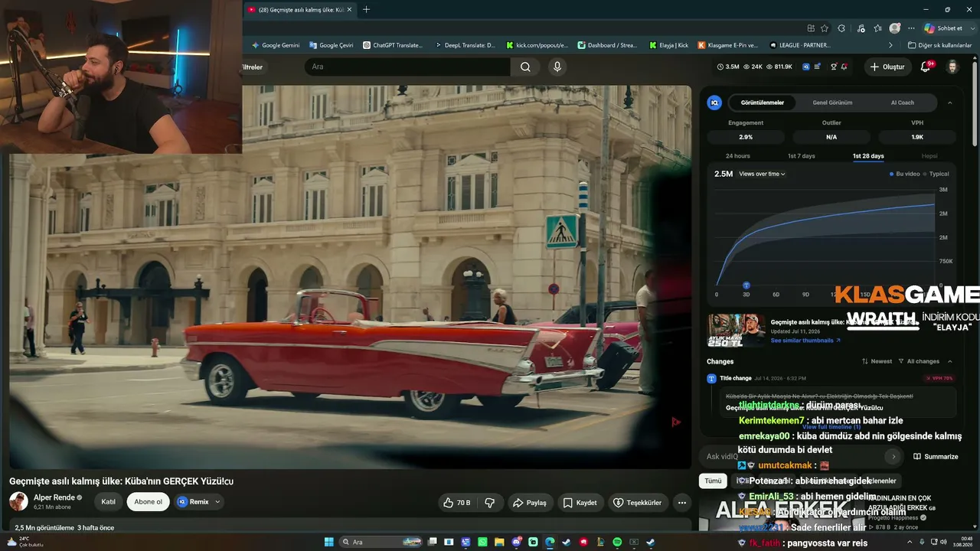980x551 pixels.
Task: Open the three-dot more actions under the video
Action: 681,503
